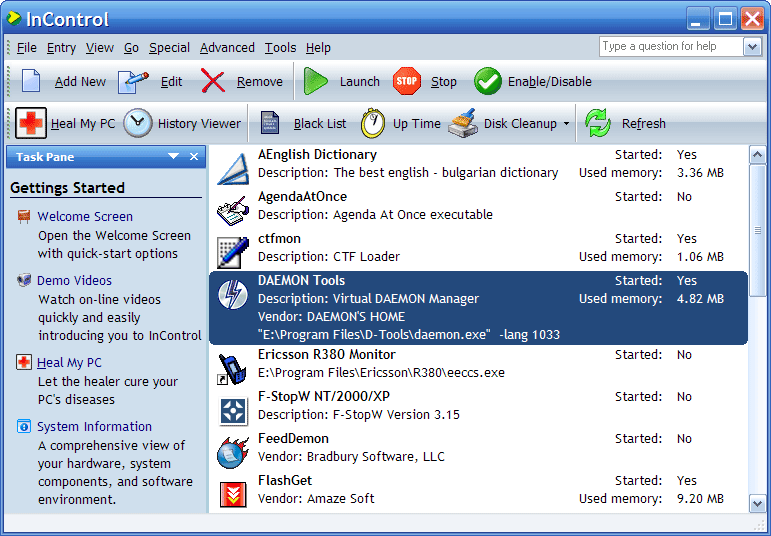Select the AEnglish Dictionary entry icon

point(233,169)
